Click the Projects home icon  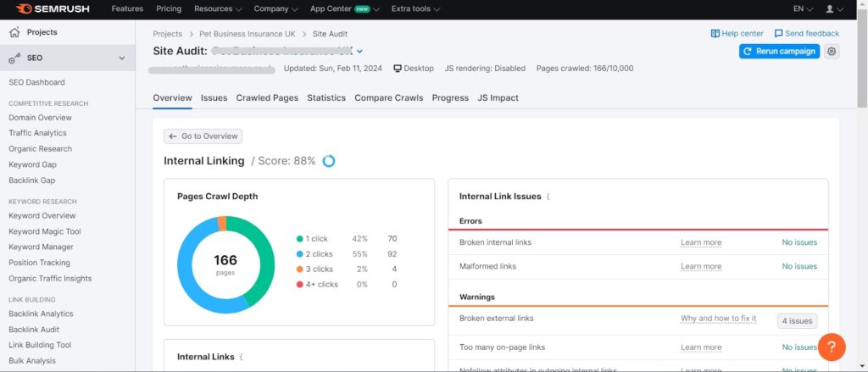[14, 32]
